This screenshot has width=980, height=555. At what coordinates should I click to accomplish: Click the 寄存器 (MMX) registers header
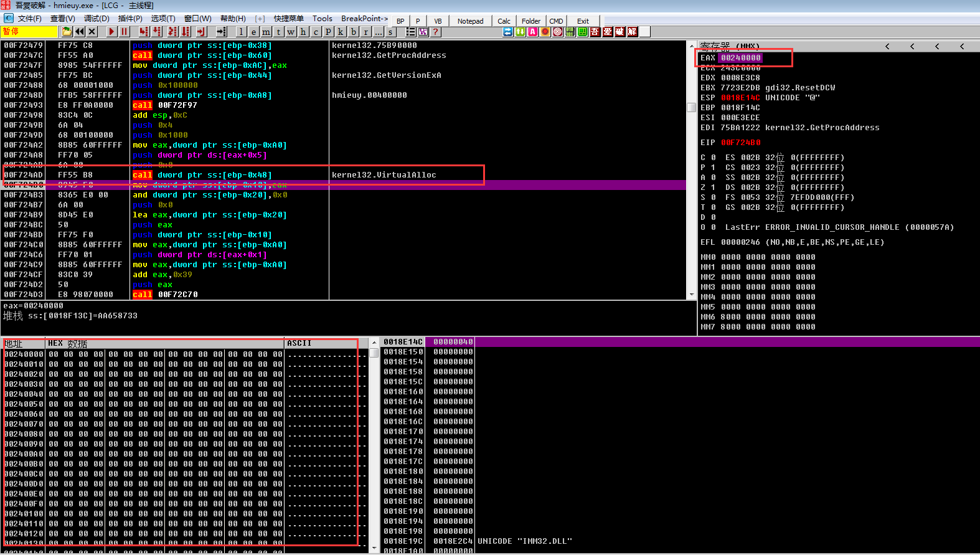729,46
